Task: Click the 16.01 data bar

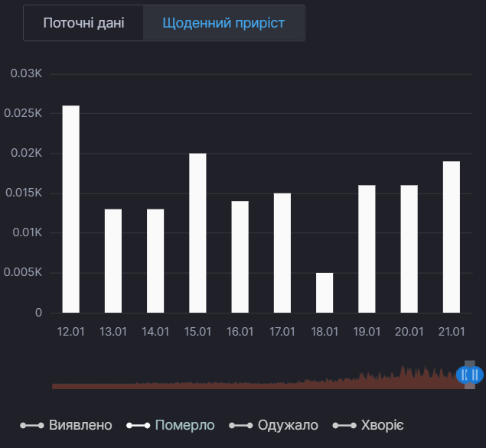Action: (240, 257)
